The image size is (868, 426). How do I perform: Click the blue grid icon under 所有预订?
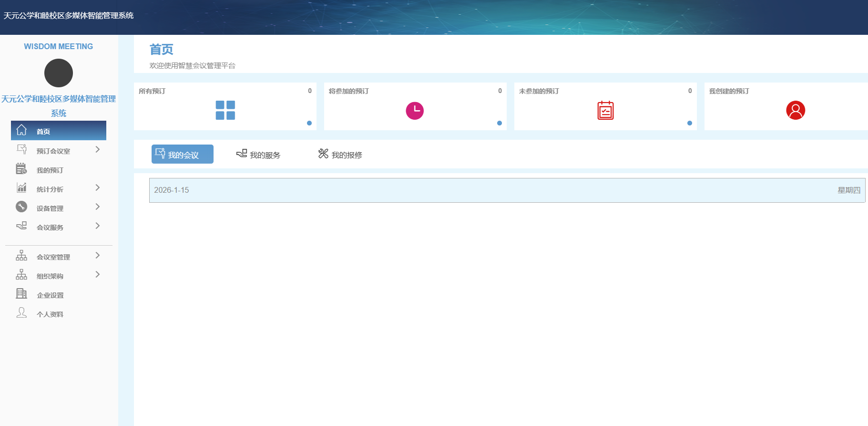point(225,110)
